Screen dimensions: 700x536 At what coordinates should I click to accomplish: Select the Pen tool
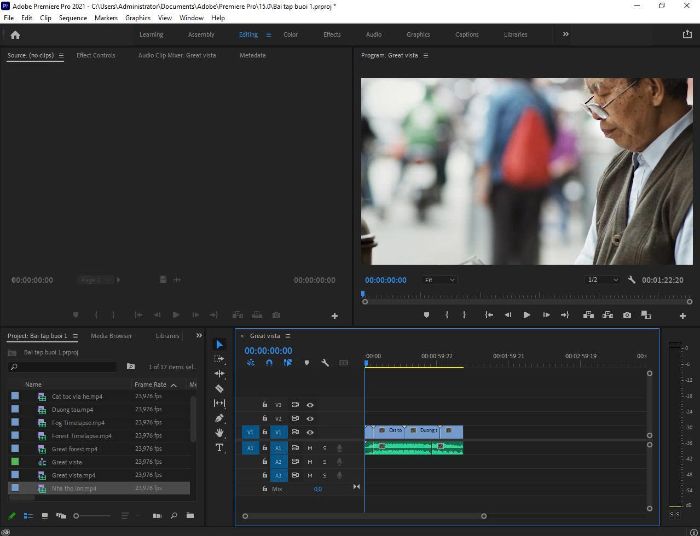coord(219,418)
